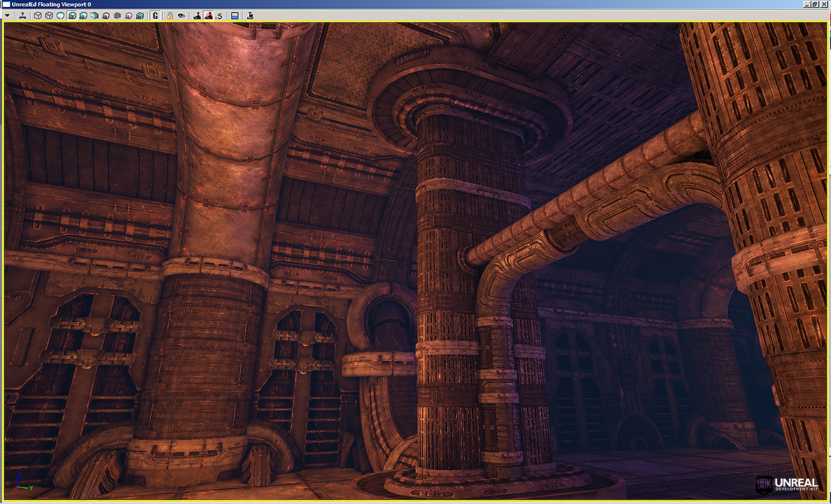The image size is (831, 504).
Task: Select the Wireframe view mode cube
Action: (49, 15)
